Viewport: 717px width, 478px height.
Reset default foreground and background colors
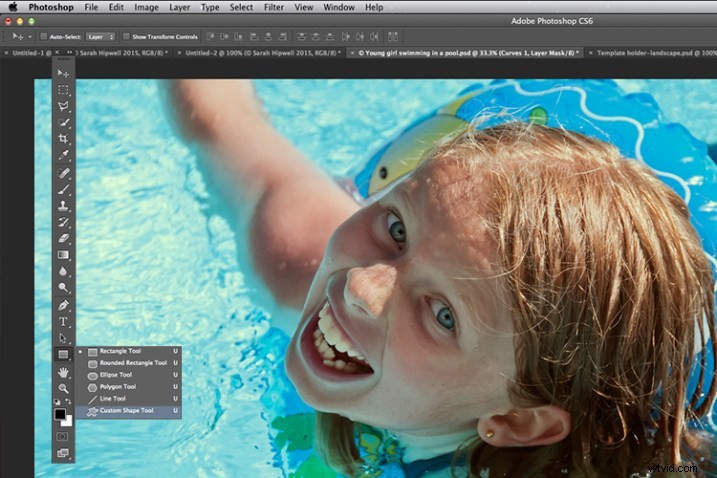(57, 402)
